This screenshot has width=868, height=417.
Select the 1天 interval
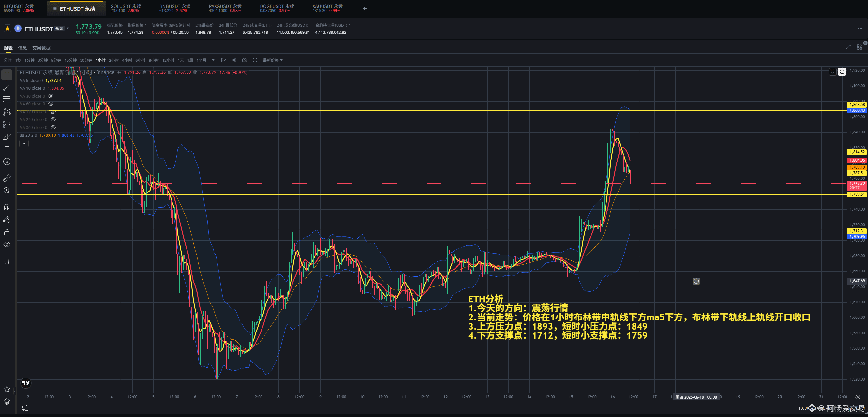click(181, 60)
